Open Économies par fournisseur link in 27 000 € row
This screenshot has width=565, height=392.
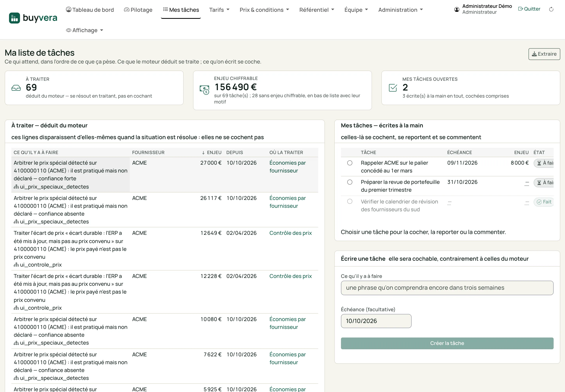[287, 167]
